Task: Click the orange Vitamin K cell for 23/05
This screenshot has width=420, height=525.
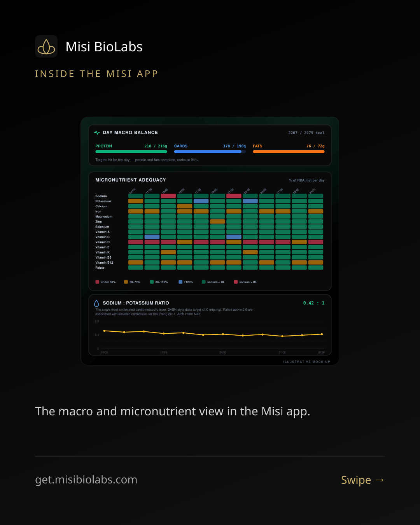Action: click(x=250, y=252)
